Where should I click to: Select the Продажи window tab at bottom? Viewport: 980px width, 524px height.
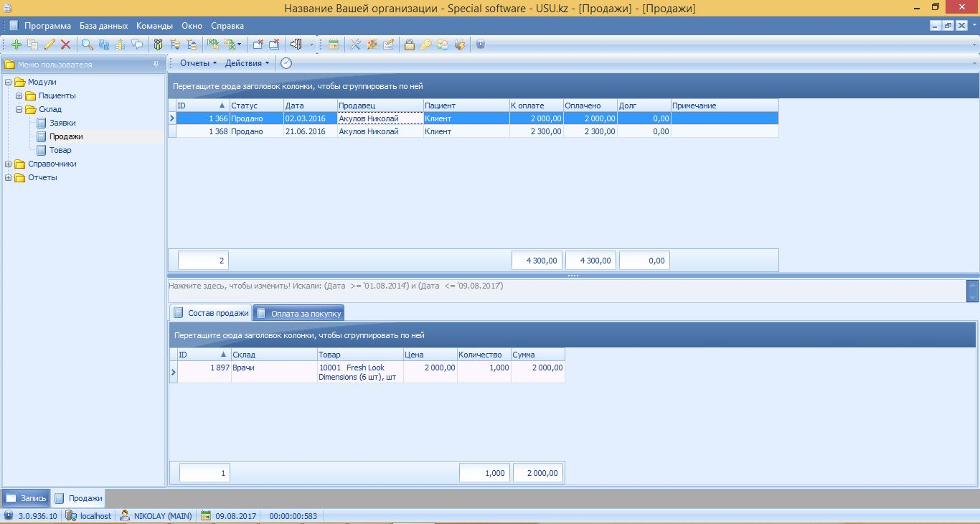pos(79,498)
